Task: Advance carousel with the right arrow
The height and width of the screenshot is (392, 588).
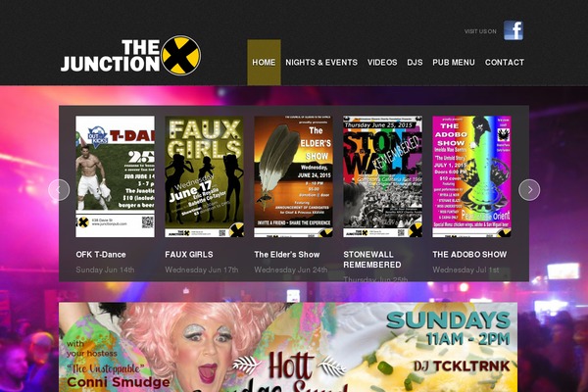Action: click(x=529, y=190)
